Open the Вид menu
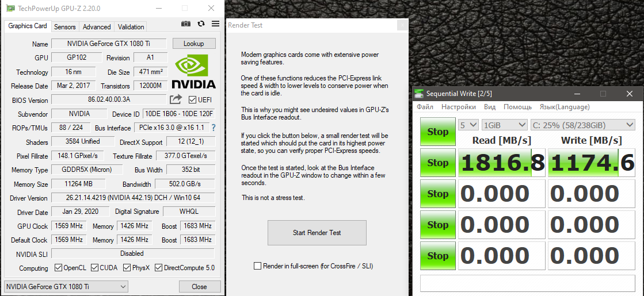This screenshot has height=296, width=644. pyautogui.click(x=490, y=107)
